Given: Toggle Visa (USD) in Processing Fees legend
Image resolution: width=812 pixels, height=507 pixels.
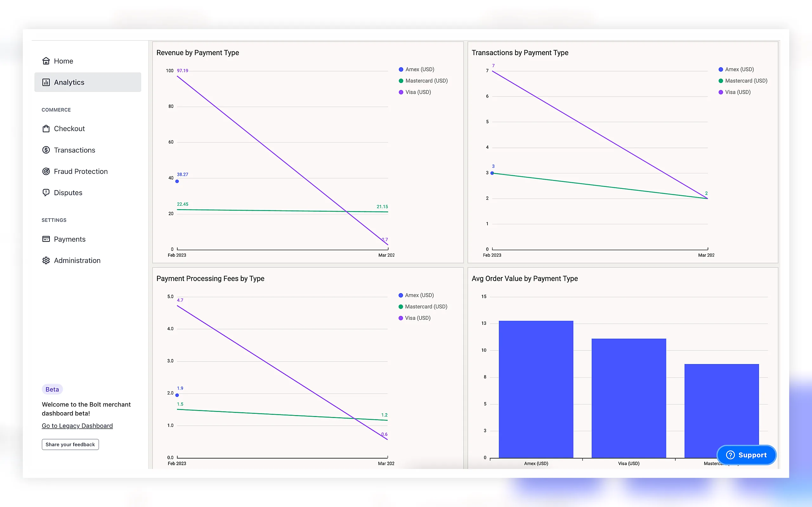Looking at the screenshot, I should coord(414,318).
